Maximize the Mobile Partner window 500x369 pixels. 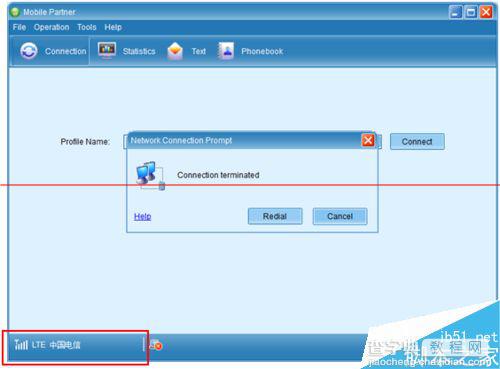(x=471, y=12)
